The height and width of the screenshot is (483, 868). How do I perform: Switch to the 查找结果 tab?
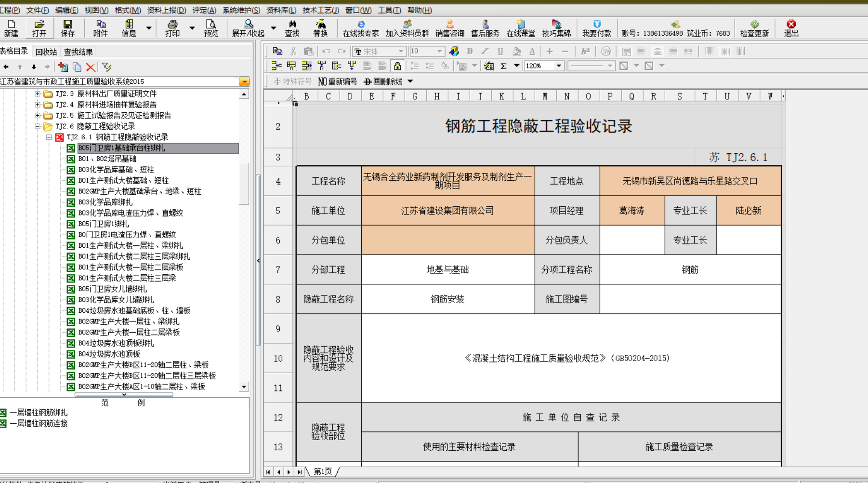[79, 52]
